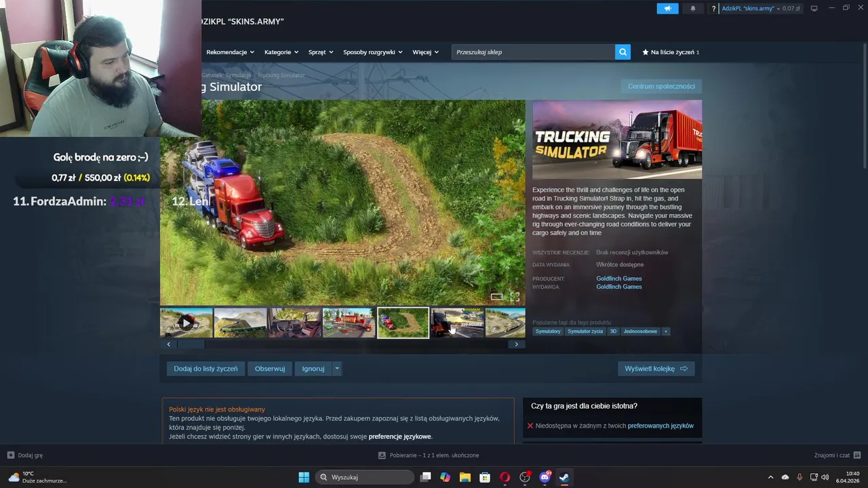Click the microphone tray icon

coord(800,477)
